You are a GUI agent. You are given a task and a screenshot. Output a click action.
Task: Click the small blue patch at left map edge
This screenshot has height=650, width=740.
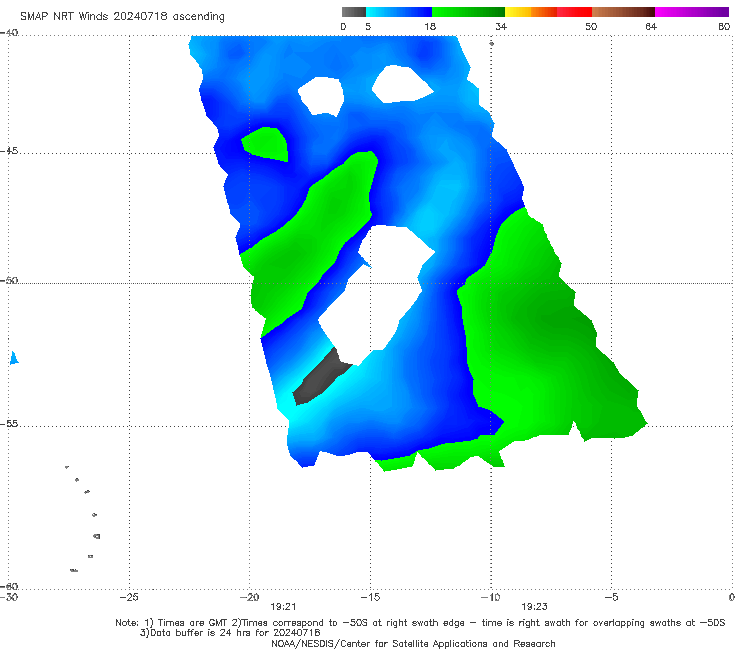[14, 358]
